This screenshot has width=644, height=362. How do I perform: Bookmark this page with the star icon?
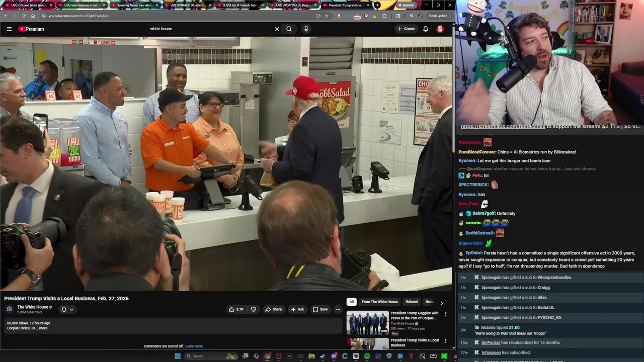pyautogui.click(x=327, y=16)
